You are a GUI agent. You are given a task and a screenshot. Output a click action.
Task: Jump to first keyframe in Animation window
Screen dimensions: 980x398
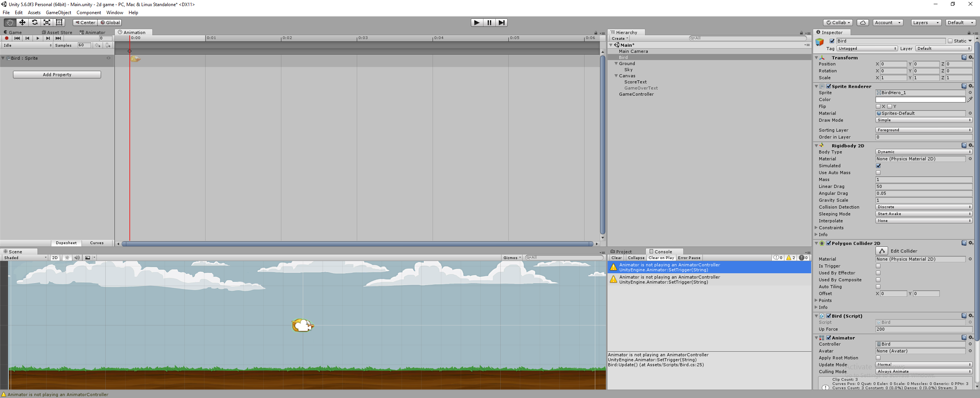17,38
